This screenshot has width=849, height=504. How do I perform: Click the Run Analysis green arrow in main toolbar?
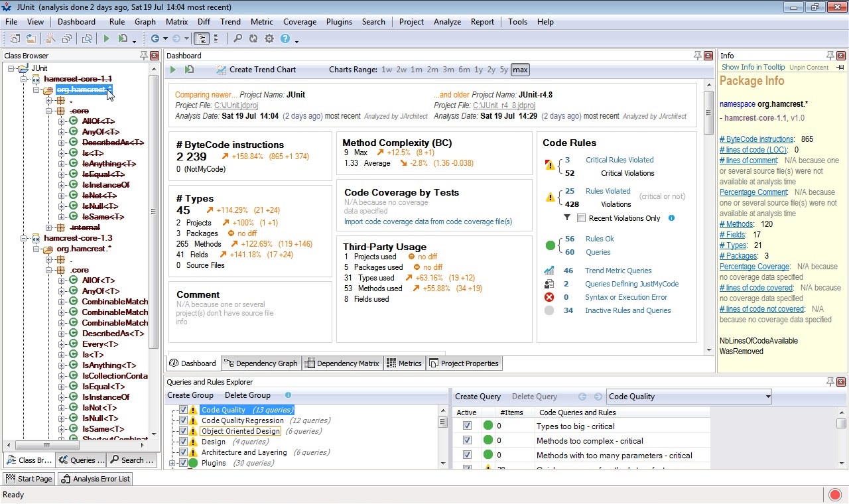[106, 39]
